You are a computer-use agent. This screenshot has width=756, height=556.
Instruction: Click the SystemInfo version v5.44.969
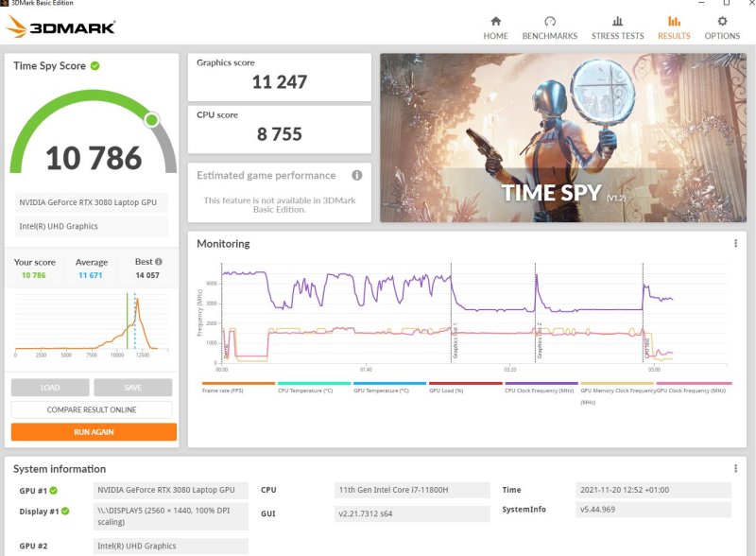point(653,509)
